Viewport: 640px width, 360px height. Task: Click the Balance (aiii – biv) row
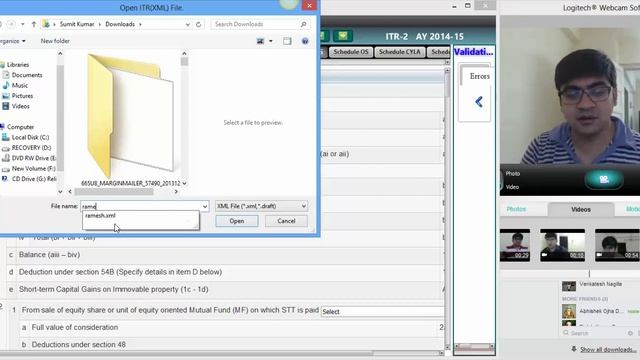[x=224, y=255]
